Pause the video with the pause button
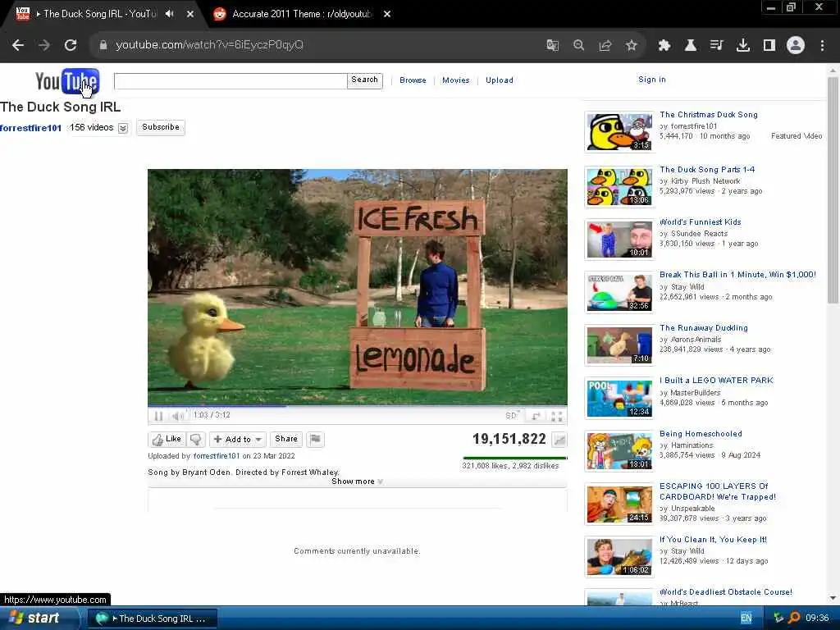The width and height of the screenshot is (840, 630). [x=158, y=416]
